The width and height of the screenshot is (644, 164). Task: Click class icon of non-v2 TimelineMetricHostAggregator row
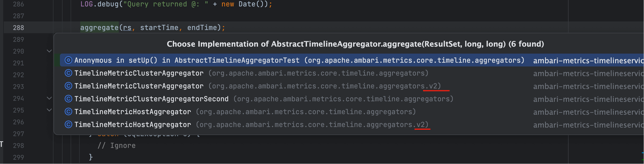68,112
